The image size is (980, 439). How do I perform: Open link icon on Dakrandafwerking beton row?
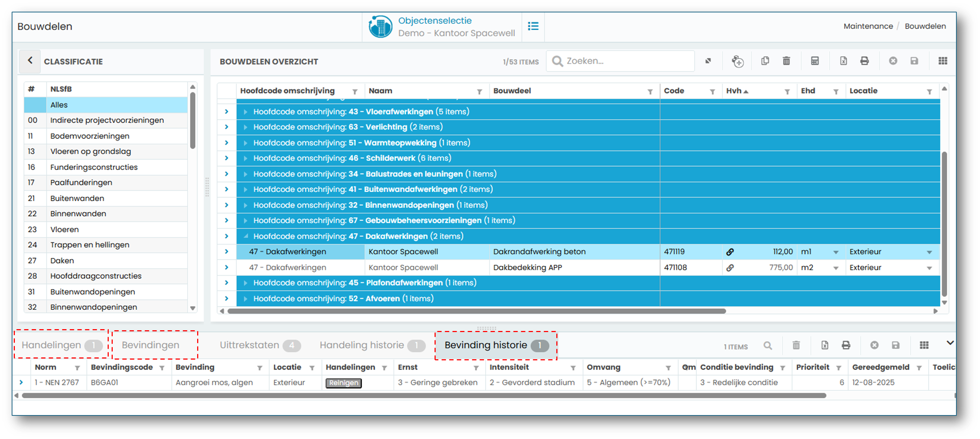(730, 252)
